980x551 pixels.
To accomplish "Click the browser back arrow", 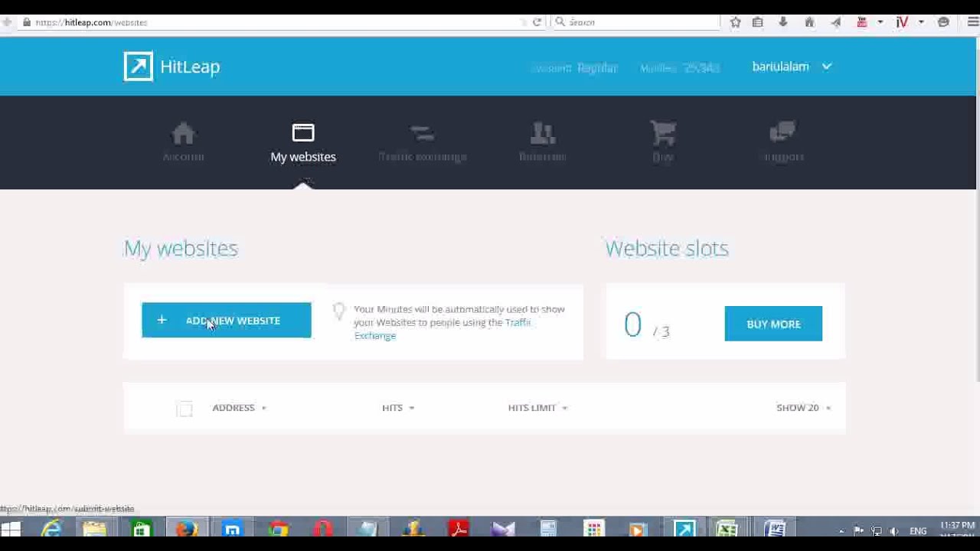I will (7, 22).
